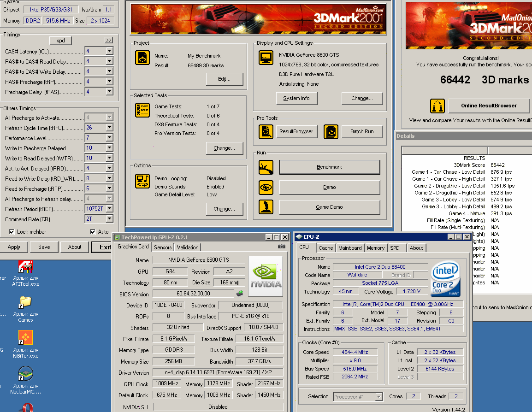This screenshot has height=412, width=532.
Task: Click the Online ResultBrowser trees icon
Action: coord(437,106)
